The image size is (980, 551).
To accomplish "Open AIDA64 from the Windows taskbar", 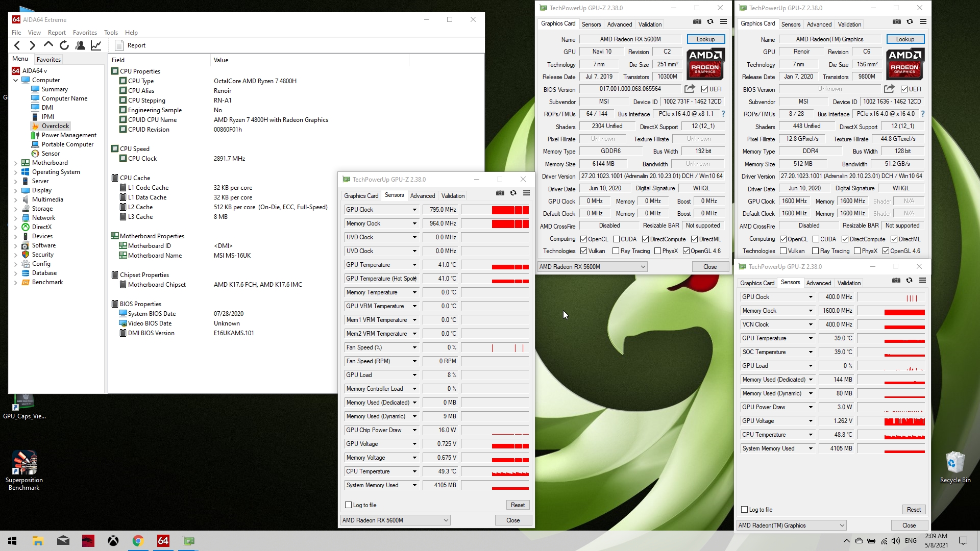I will tap(163, 541).
